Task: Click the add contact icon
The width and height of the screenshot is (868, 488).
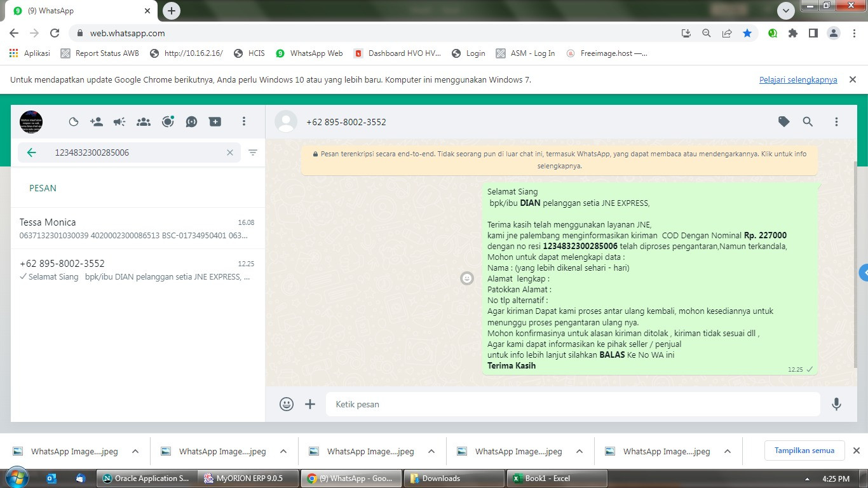Action: 97,122
